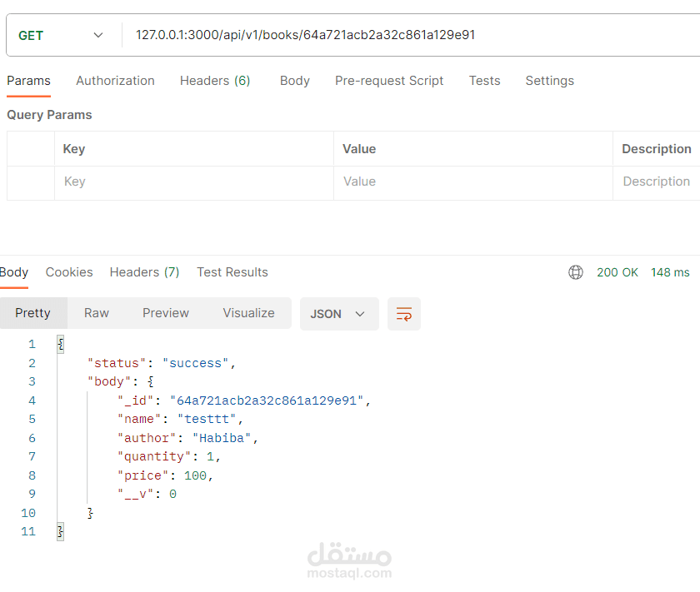Click the globe network icon
Viewport: 700px width, 592px height.
pos(575,272)
